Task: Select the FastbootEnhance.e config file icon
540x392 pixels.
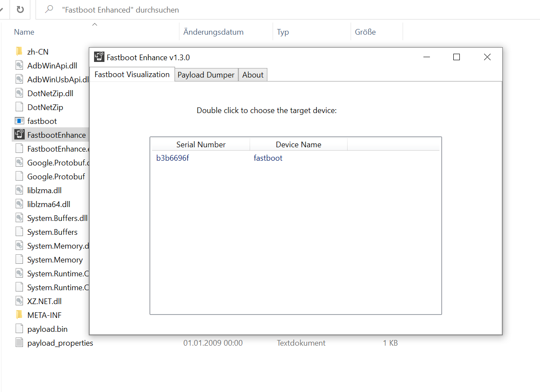Action: (19, 149)
